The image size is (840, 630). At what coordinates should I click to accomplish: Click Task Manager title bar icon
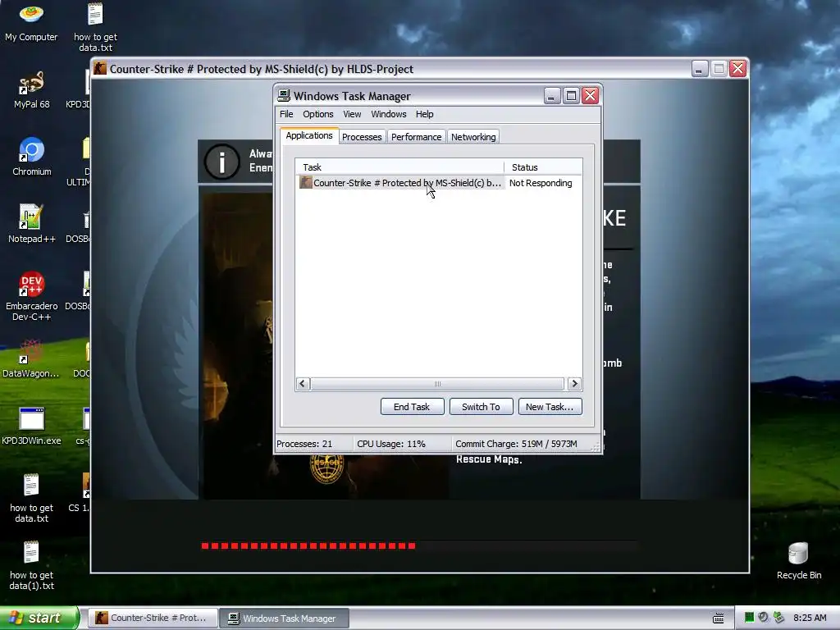pyautogui.click(x=283, y=96)
